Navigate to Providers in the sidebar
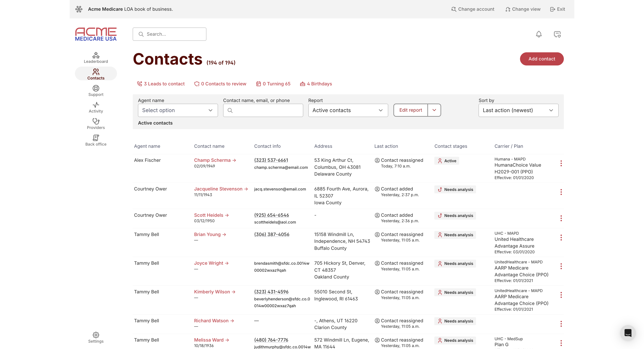 [96, 124]
